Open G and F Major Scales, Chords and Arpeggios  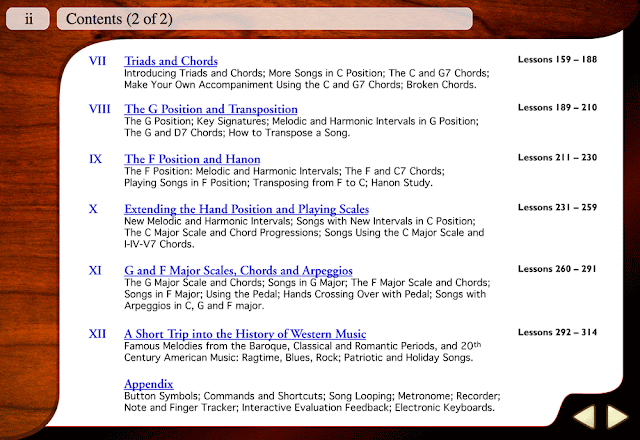238,271
